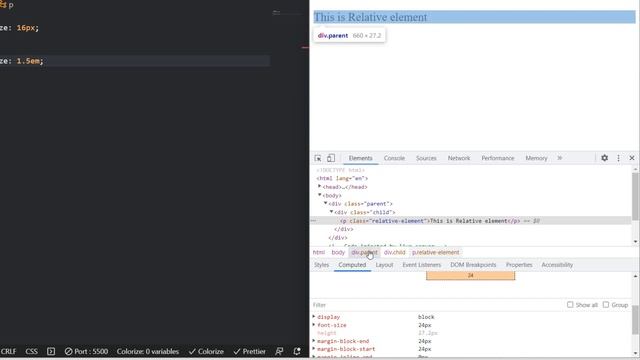Toggle the device toolbar icon
640x360 pixels.
pyautogui.click(x=331, y=158)
